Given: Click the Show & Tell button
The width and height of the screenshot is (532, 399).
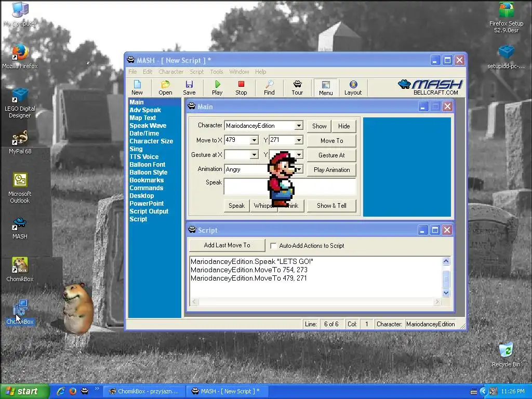Looking at the screenshot, I should pyautogui.click(x=331, y=206).
